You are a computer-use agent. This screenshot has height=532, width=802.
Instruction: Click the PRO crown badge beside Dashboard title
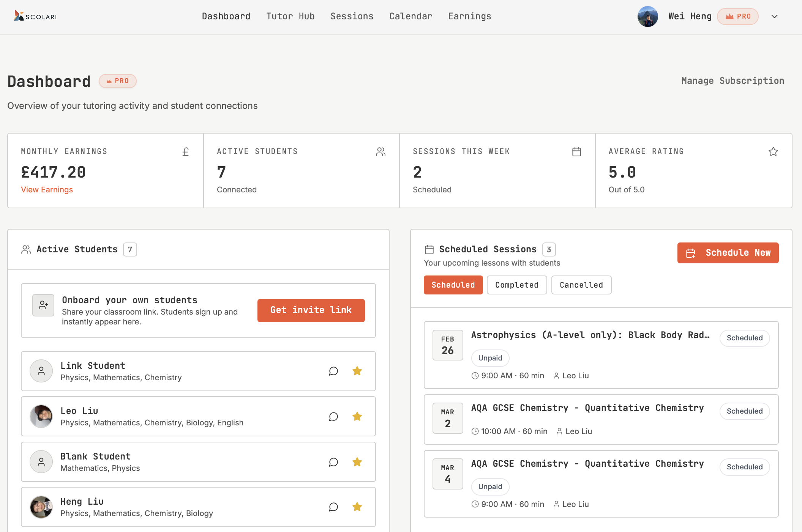pyautogui.click(x=118, y=81)
